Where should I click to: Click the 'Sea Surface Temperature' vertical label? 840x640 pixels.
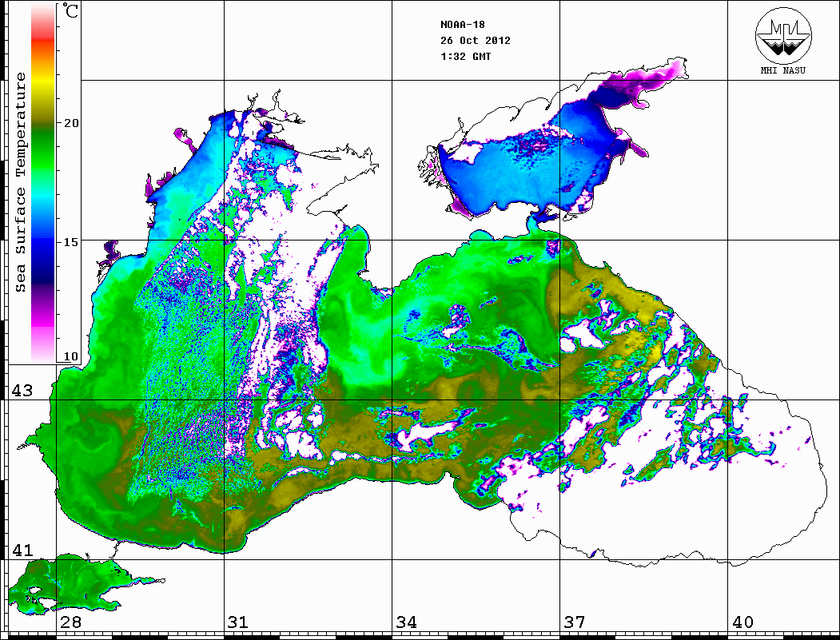click(x=20, y=182)
